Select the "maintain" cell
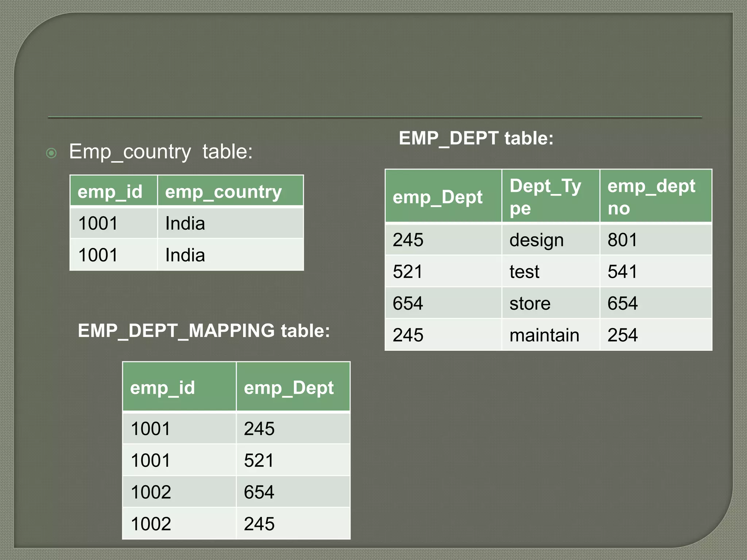Screen dimensions: 747x560 coord(551,335)
